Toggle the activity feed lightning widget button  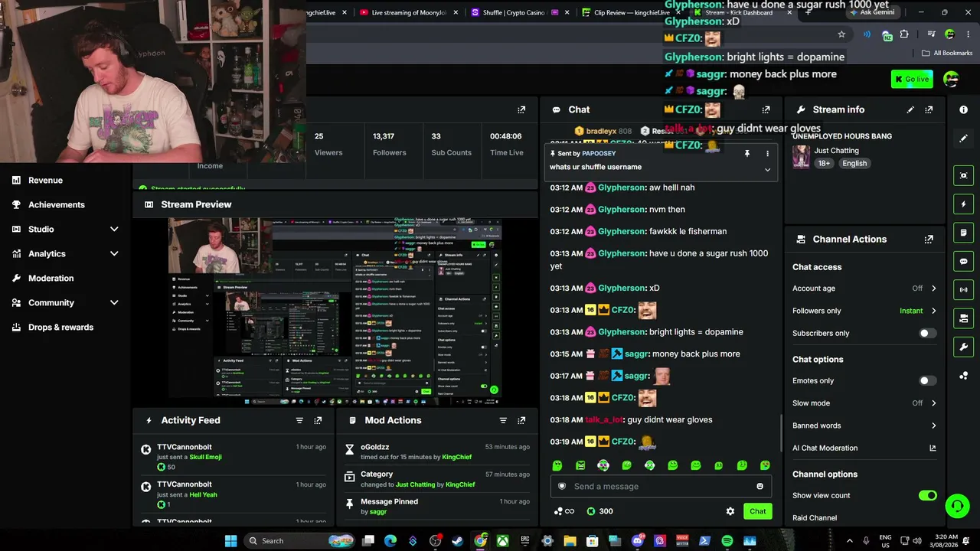tap(963, 204)
